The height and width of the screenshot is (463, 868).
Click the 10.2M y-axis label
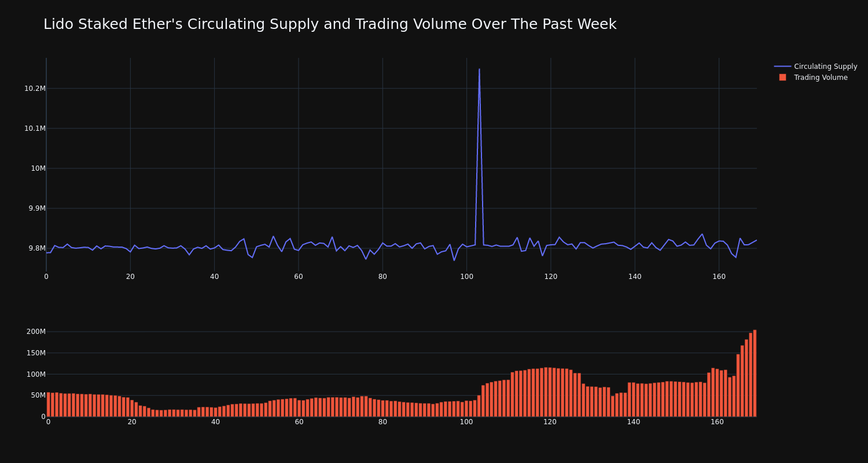coord(35,89)
